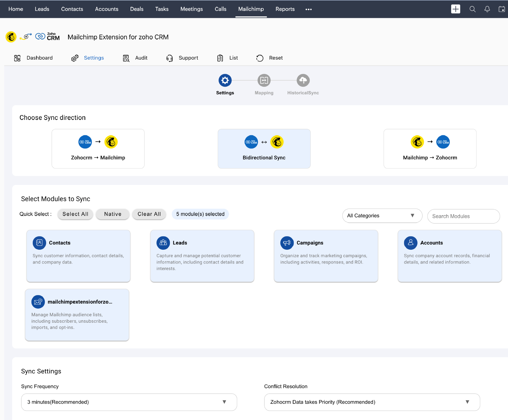The height and width of the screenshot is (420, 508).
Task: Open the Accounts tab in the top navigation
Action: point(107,9)
